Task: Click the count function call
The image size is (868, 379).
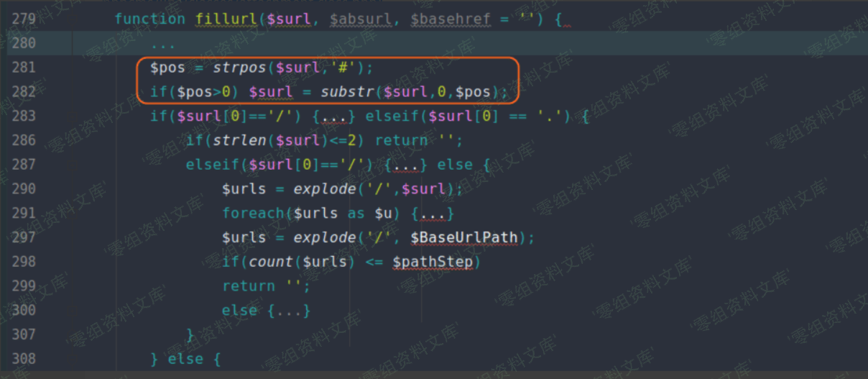Action: coord(271,262)
